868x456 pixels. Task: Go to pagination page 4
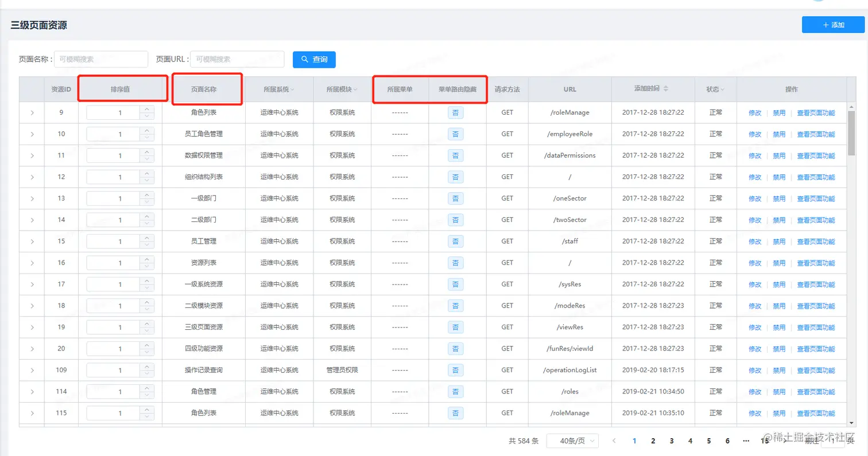(x=690, y=441)
